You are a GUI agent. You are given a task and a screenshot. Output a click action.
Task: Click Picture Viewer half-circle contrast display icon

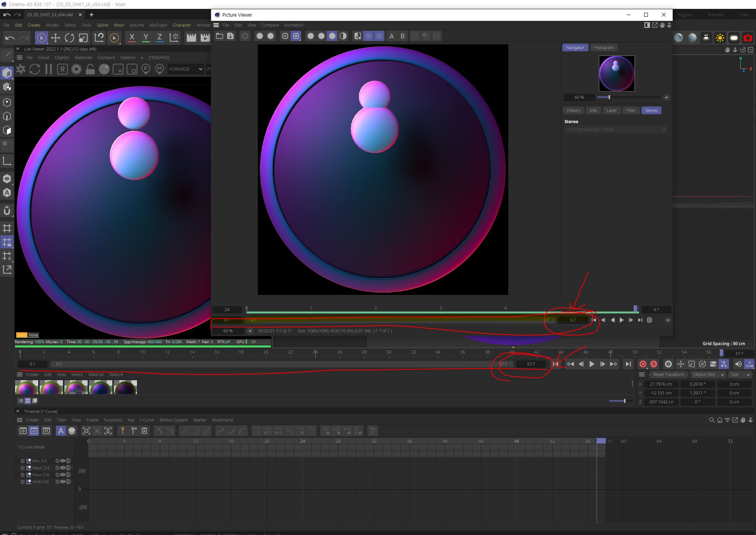coord(343,36)
